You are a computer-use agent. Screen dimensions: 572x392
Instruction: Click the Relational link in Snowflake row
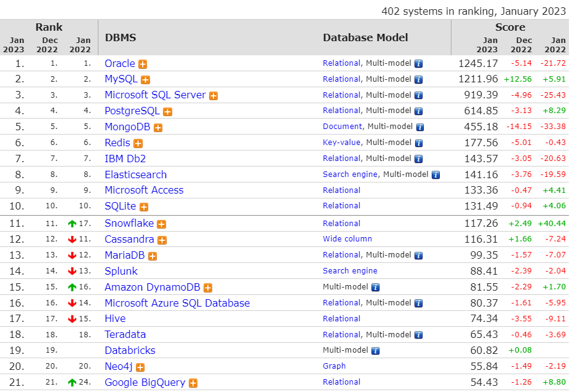(342, 223)
